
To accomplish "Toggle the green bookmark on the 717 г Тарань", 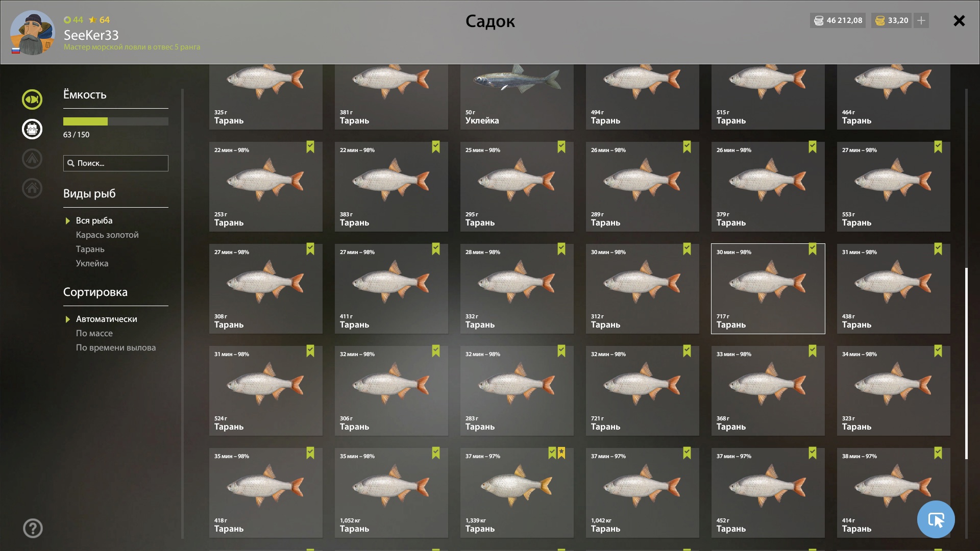I will 813,249.
